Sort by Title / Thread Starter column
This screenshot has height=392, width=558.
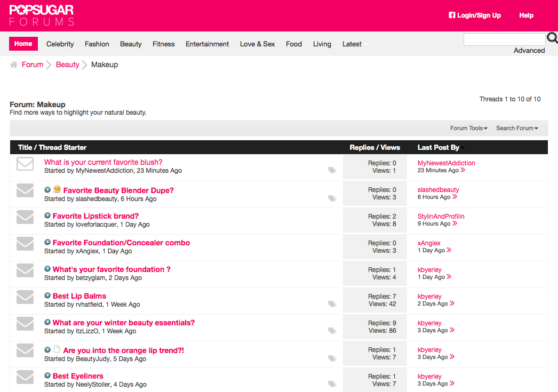(x=52, y=147)
